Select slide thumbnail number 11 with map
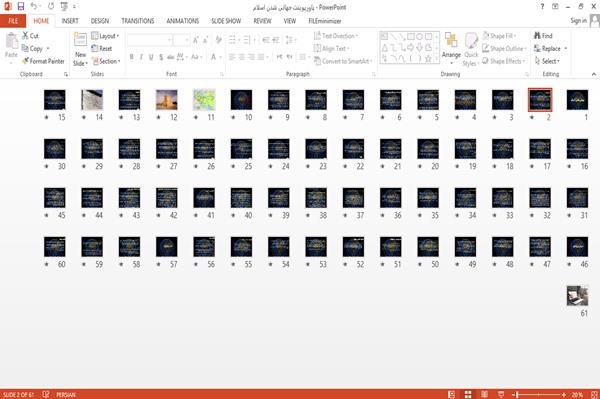600x399 pixels. [204, 99]
